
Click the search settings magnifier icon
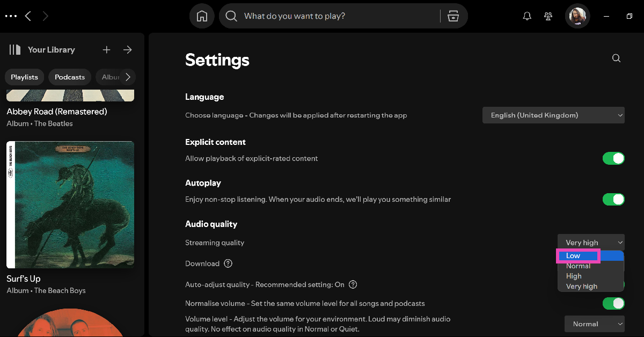click(x=616, y=58)
